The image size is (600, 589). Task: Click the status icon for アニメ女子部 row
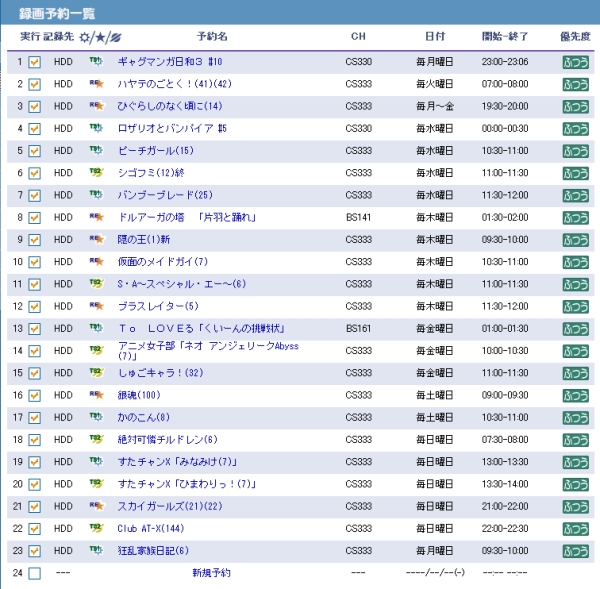[x=96, y=350]
